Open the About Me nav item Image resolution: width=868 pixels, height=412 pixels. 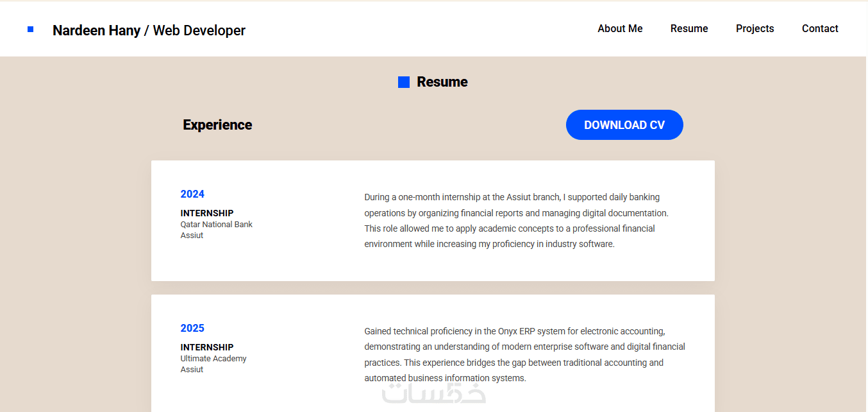click(620, 28)
